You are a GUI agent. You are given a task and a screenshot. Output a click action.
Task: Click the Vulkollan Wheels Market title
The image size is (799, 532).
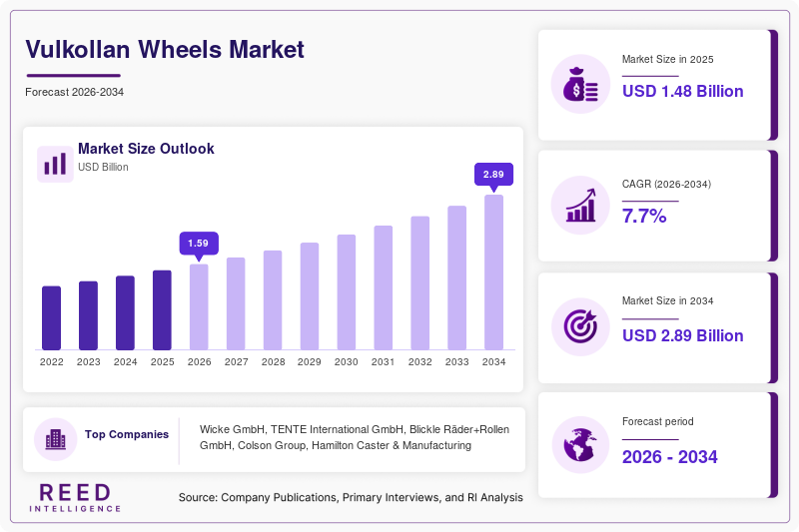[x=165, y=49]
